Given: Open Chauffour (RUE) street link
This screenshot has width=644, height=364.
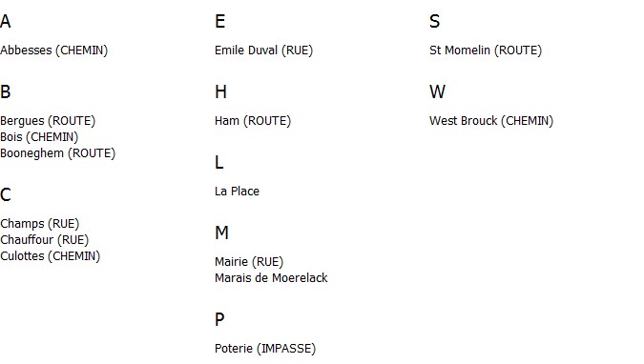Looking at the screenshot, I should 44,240.
